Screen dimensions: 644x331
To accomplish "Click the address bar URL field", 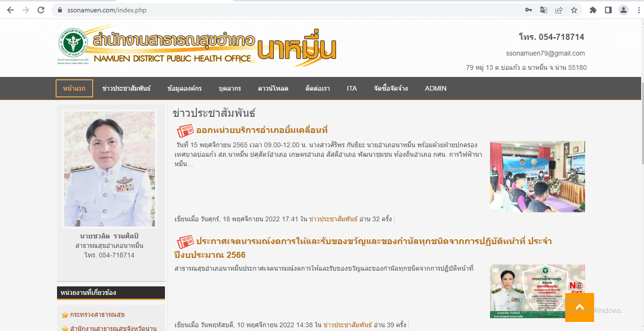I will 285,10.
